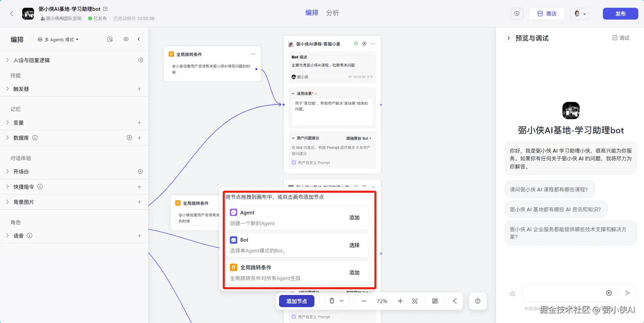Click the 发布 button
Viewport: 644px width, 323px height.
(x=620, y=14)
